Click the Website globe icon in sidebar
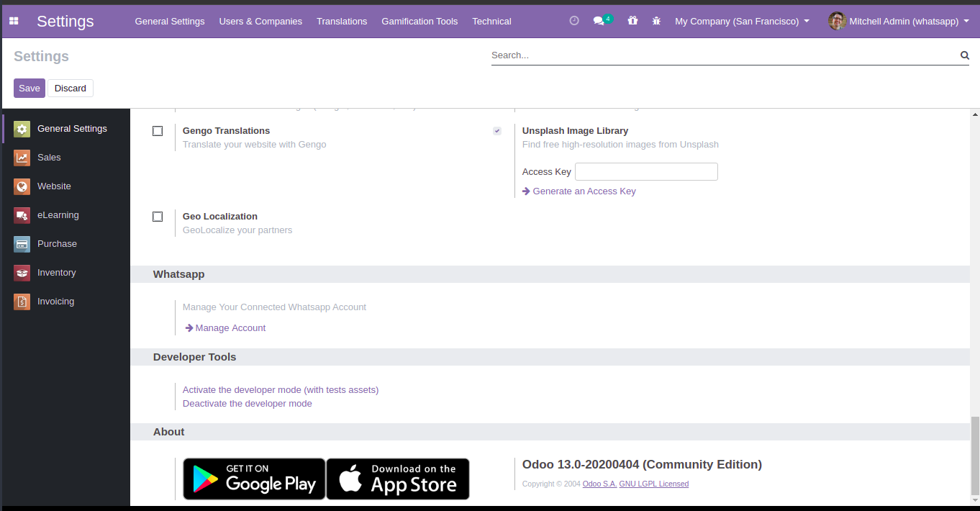The width and height of the screenshot is (980, 511). tap(22, 186)
